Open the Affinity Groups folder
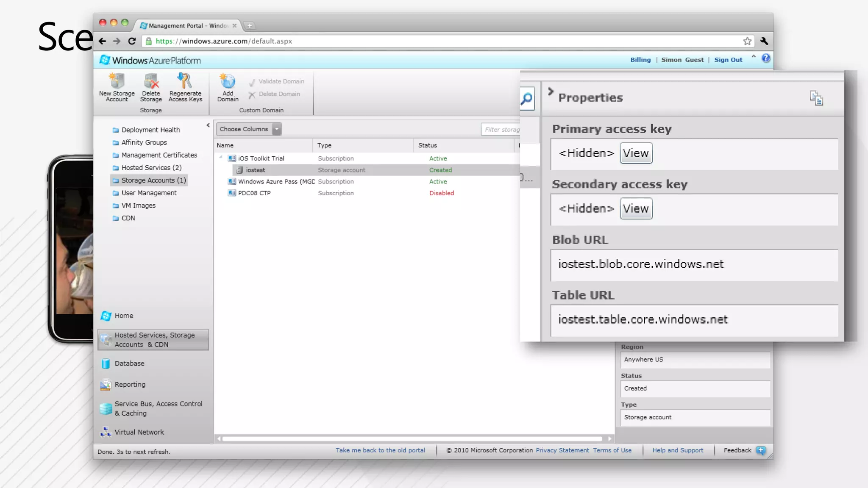 pos(139,142)
